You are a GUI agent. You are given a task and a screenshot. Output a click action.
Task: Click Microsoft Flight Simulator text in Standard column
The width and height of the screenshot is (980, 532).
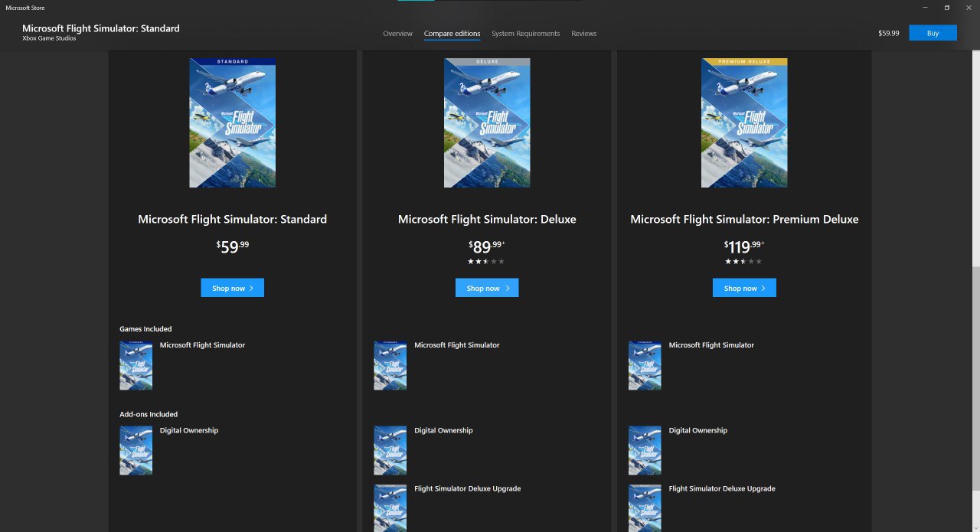pyautogui.click(x=202, y=345)
